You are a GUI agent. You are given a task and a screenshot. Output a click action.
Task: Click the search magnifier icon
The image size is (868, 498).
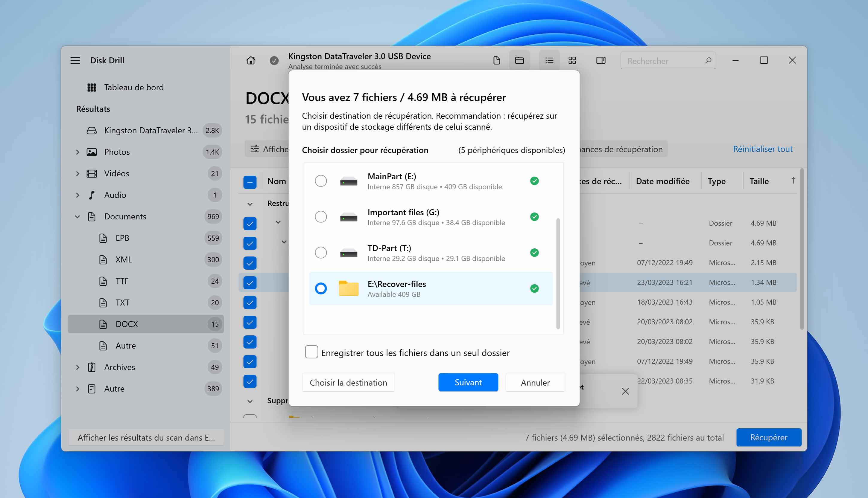(x=708, y=61)
